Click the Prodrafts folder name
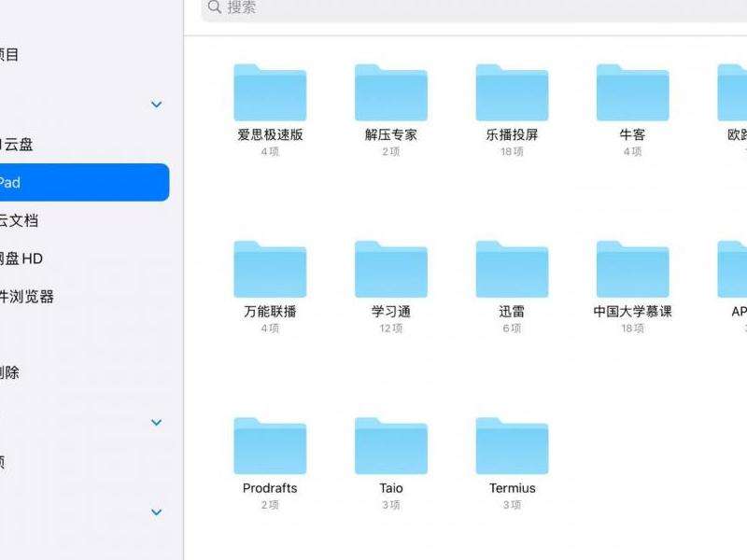 270,488
